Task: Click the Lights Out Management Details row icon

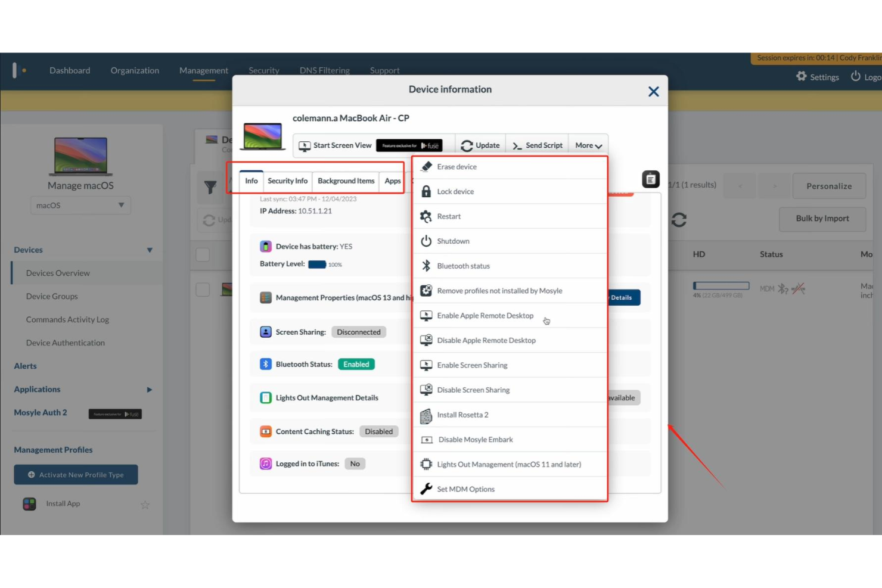Action: coord(266,398)
